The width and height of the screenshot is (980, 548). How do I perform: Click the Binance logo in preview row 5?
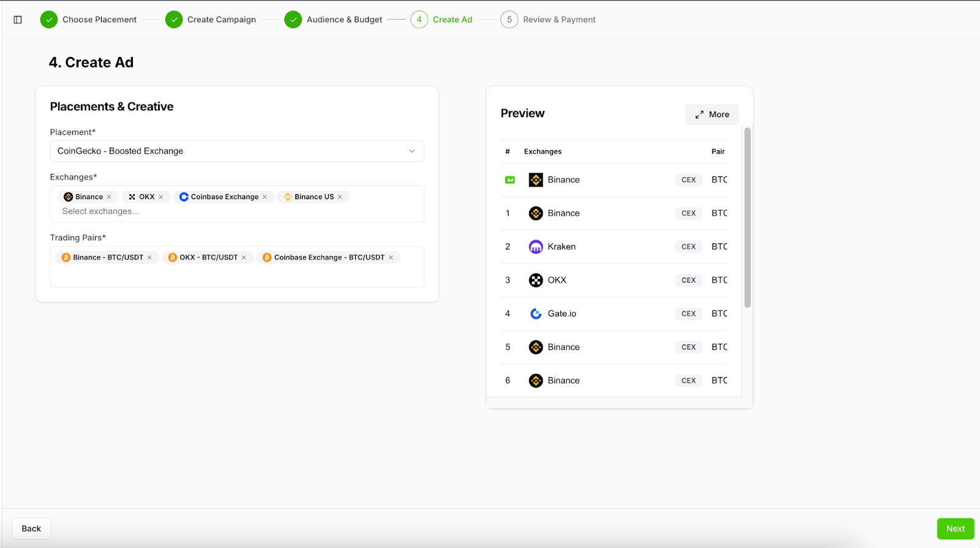point(536,347)
